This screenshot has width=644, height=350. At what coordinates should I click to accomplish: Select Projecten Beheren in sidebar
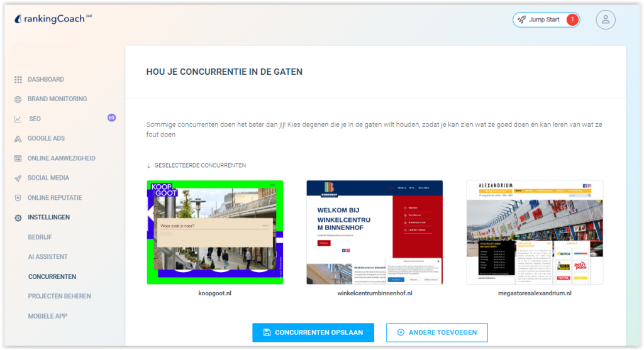tap(59, 296)
